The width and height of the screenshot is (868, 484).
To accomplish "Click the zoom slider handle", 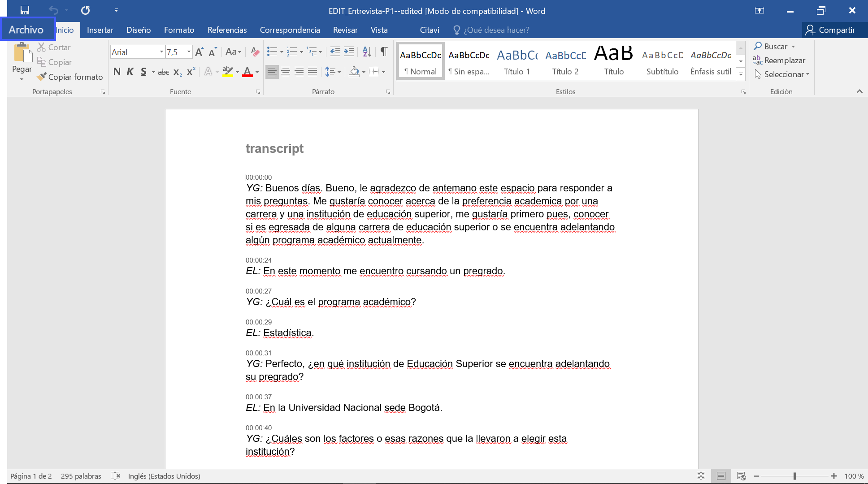I will [x=794, y=476].
